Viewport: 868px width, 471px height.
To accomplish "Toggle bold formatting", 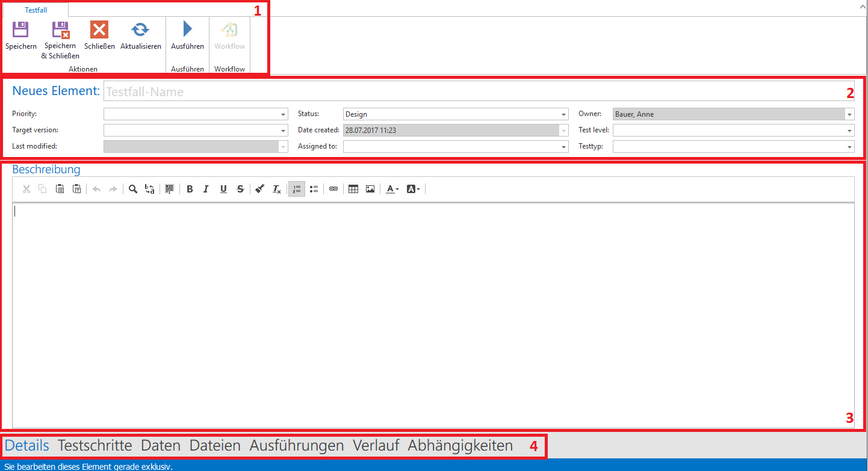I will click(190, 189).
